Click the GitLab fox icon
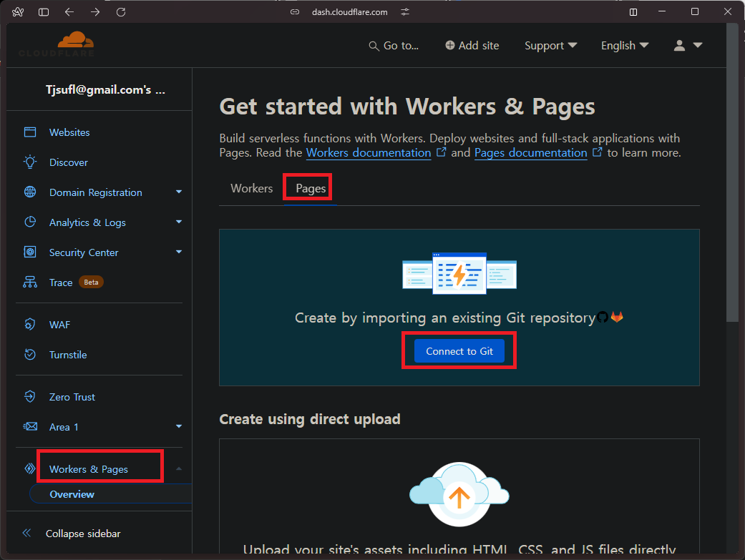Screen dimensions: 745x560 [617, 318]
